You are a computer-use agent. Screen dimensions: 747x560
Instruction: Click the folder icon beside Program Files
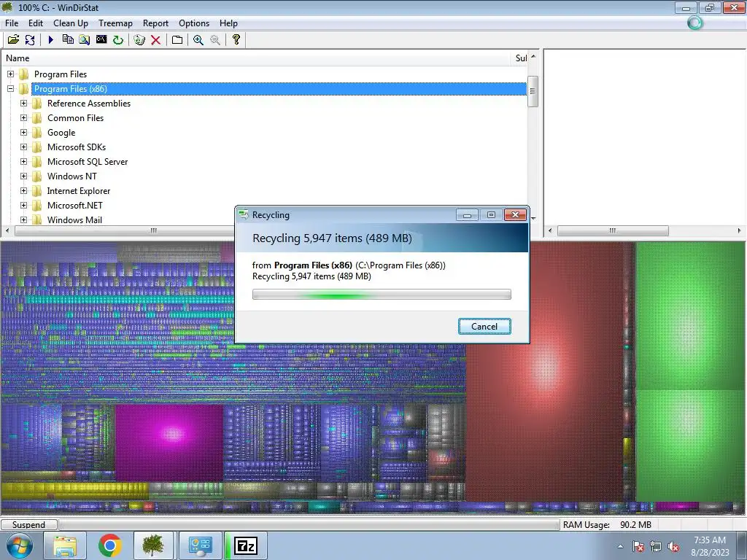pos(24,74)
